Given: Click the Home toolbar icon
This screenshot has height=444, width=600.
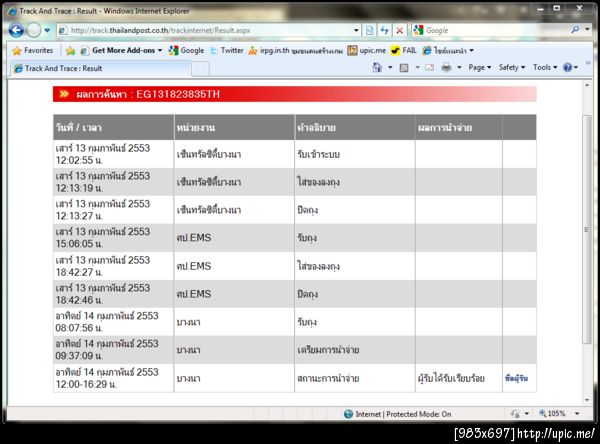Looking at the screenshot, I should [x=377, y=68].
